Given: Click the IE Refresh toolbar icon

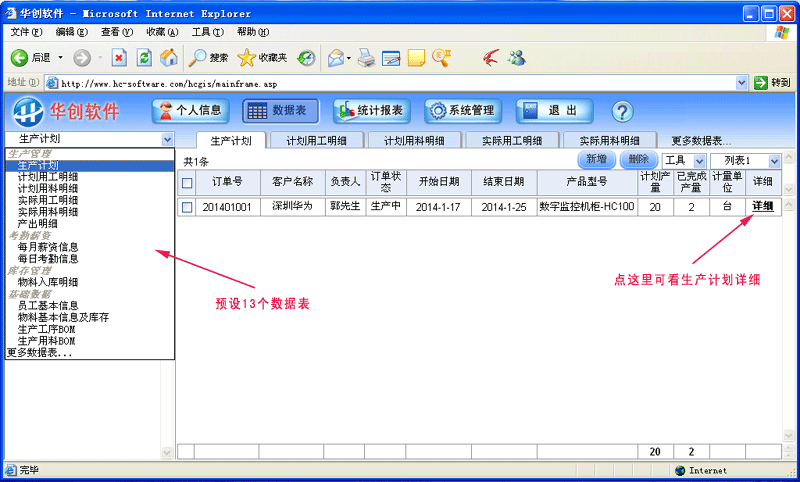Looking at the screenshot, I should tap(144, 58).
